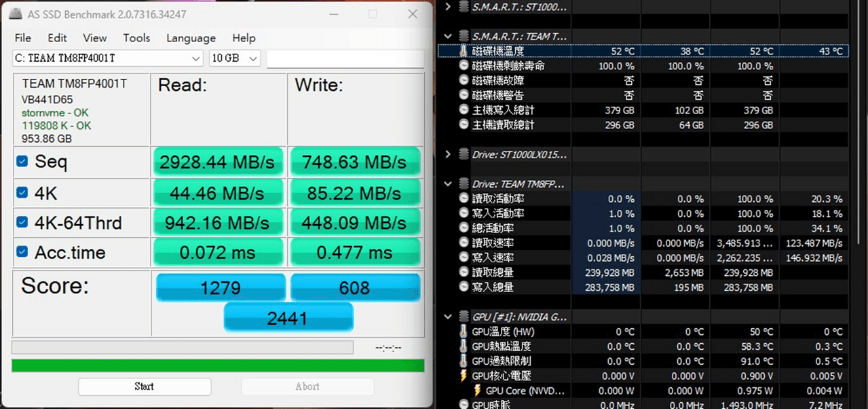The width and height of the screenshot is (868, 409).
Task: Click the thermometer icon beside GPU熱點溫度
Action: click(464, 346)
